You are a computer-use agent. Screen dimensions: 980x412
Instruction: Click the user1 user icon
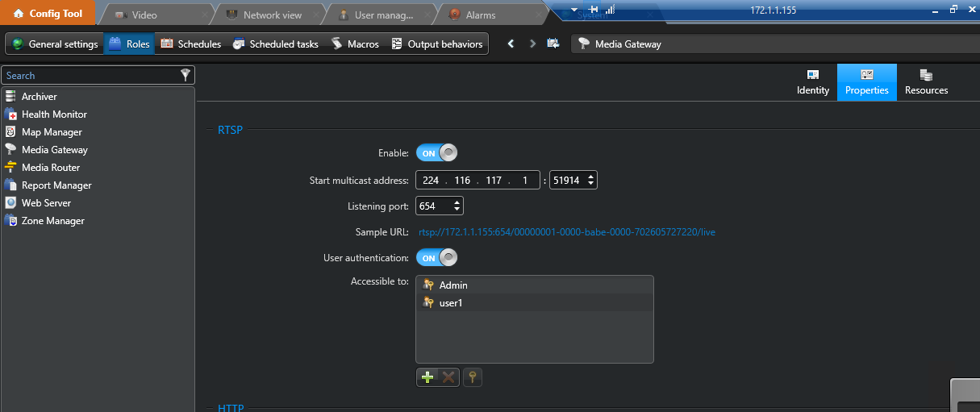[x=428, y=303]
